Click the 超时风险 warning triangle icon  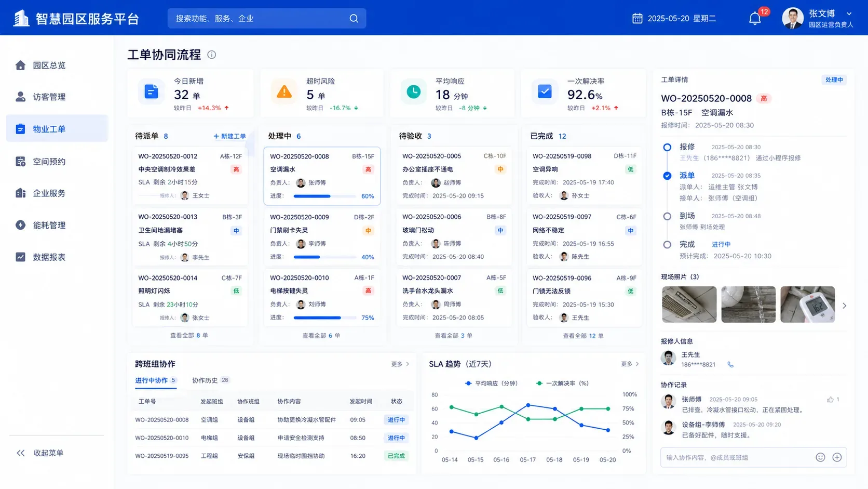tap(284, 92)
